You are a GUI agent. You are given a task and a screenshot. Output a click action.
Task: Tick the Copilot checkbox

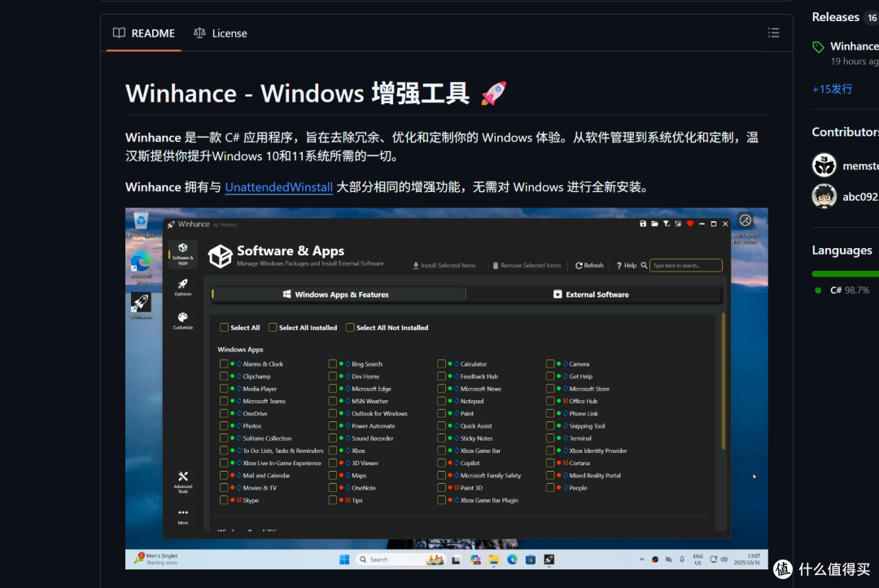[441, 463]
